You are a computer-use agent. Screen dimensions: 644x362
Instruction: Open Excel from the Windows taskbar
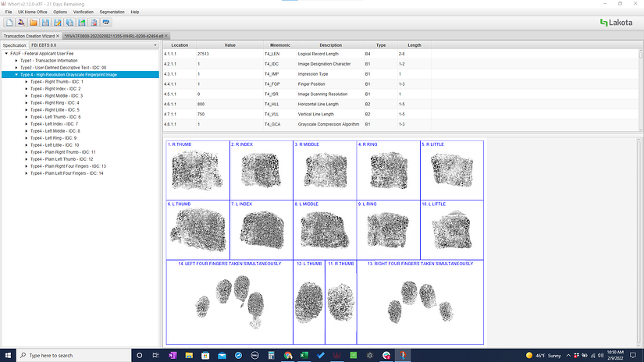coord(304,356)
